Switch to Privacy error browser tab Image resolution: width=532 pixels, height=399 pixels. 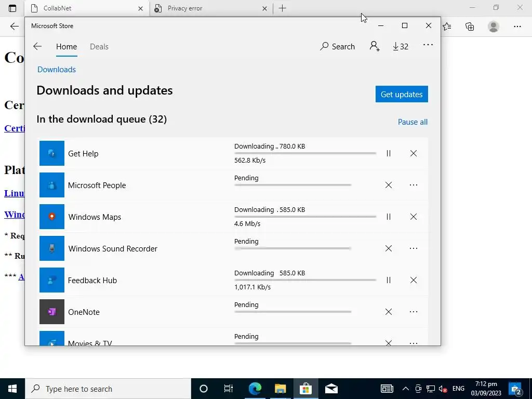tap(210, 8)
